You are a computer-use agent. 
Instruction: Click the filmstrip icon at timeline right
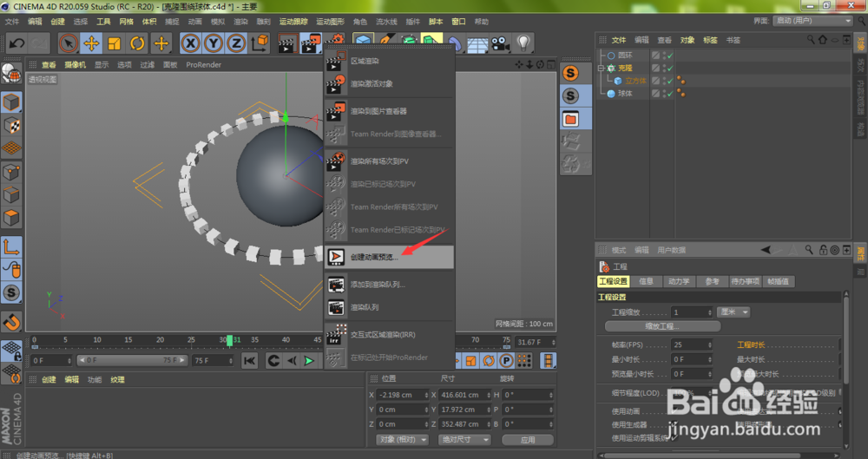pyautogui.click(x=548, y=360)
